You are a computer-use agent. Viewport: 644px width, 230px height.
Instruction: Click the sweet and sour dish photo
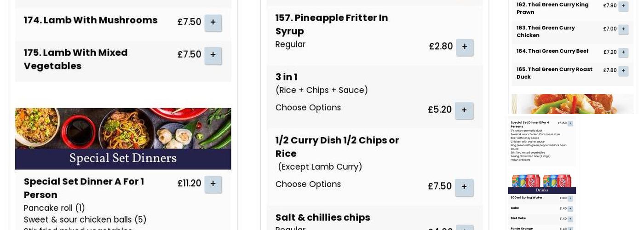[x=572, y=104]
